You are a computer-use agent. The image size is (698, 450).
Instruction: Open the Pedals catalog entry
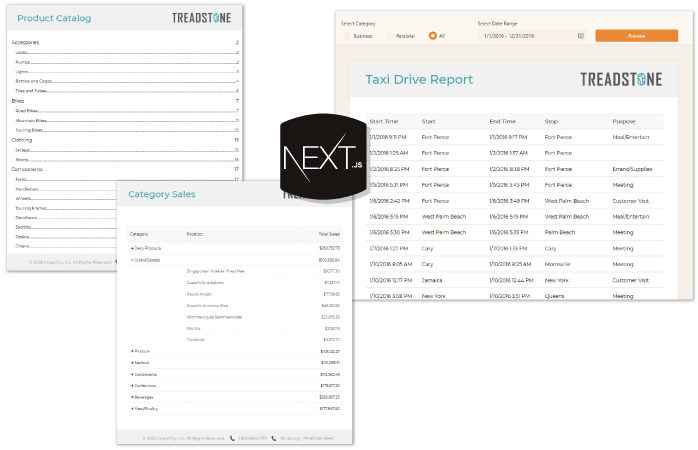pyautogui.click(x=65, y=237)
